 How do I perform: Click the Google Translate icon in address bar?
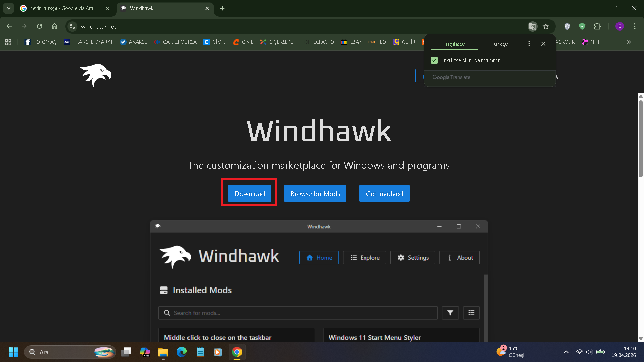(x=532, y=26)
